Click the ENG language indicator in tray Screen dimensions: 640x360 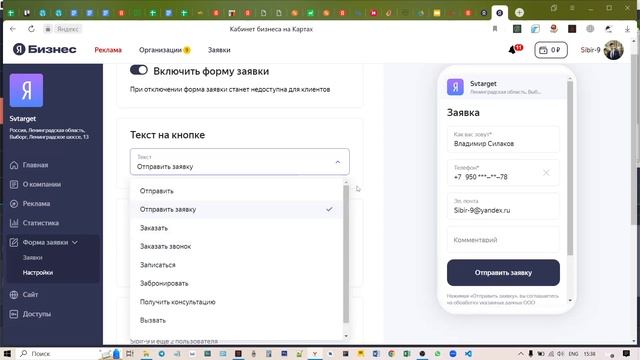(573, 354)
